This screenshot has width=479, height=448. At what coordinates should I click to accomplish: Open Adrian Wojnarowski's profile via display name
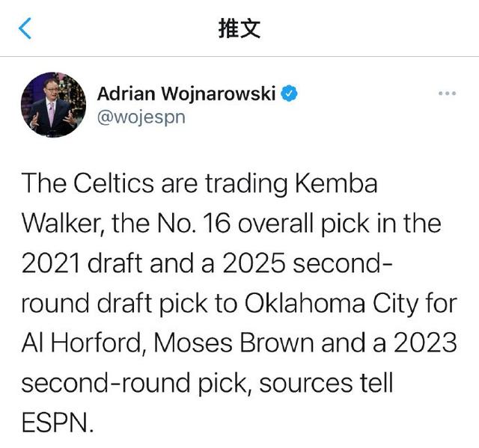[186, 93]
